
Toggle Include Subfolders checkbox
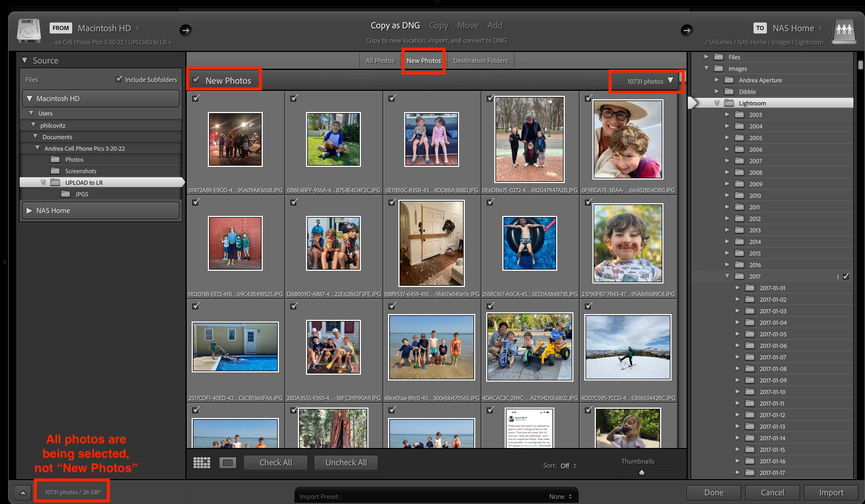click(x=119, y=79)
